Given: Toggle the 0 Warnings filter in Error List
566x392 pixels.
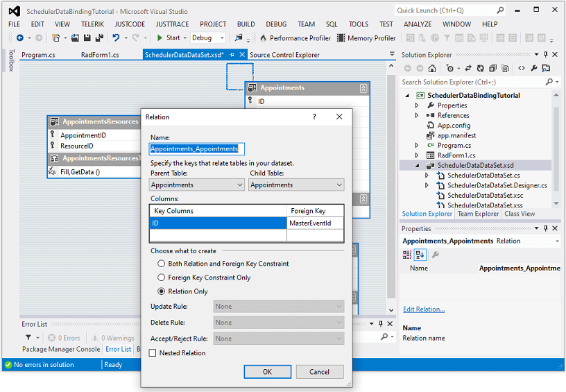Looking at the screenshot, I should tap(113, 338).
